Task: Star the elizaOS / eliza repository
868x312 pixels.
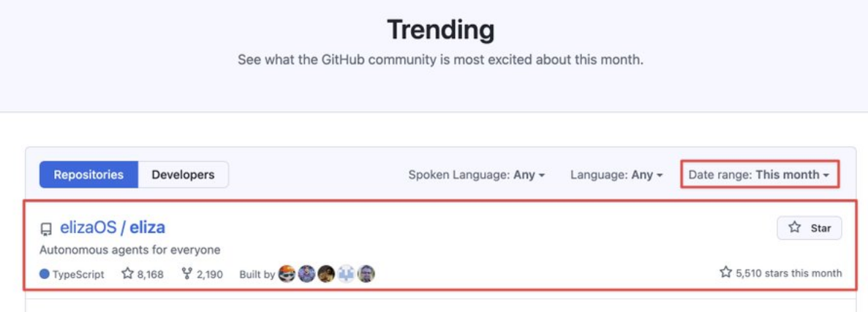Action: click(809, 228)
